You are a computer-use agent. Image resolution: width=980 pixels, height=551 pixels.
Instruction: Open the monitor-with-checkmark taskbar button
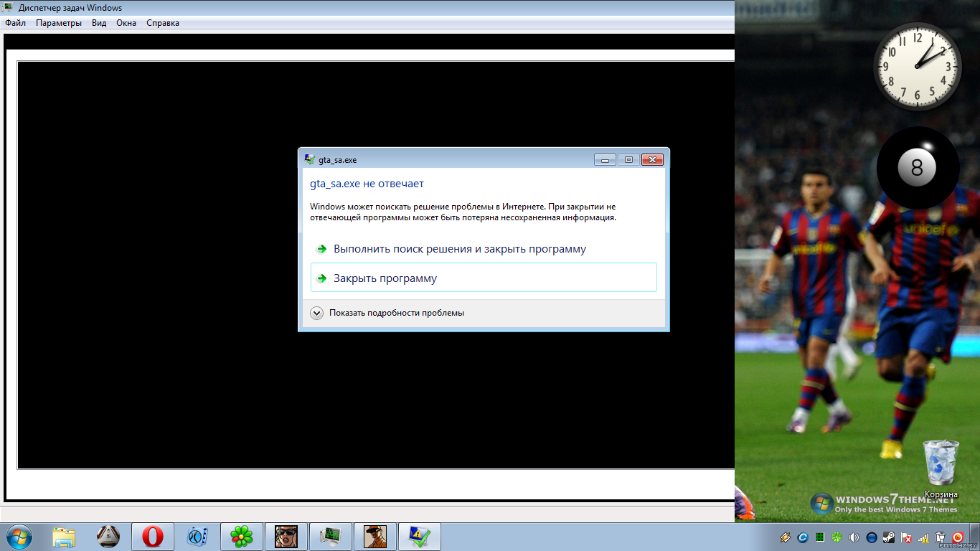click(420, 537)
